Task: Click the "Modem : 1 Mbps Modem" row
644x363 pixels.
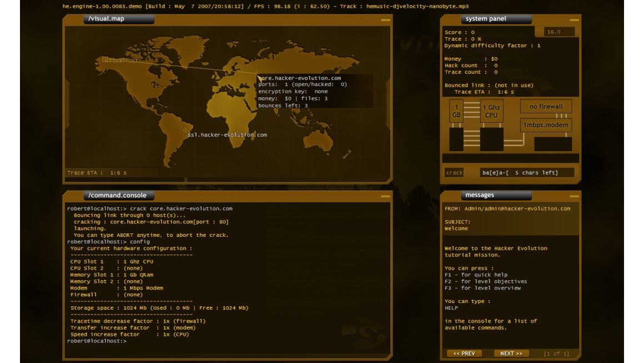Action: [x=117, y=288]
